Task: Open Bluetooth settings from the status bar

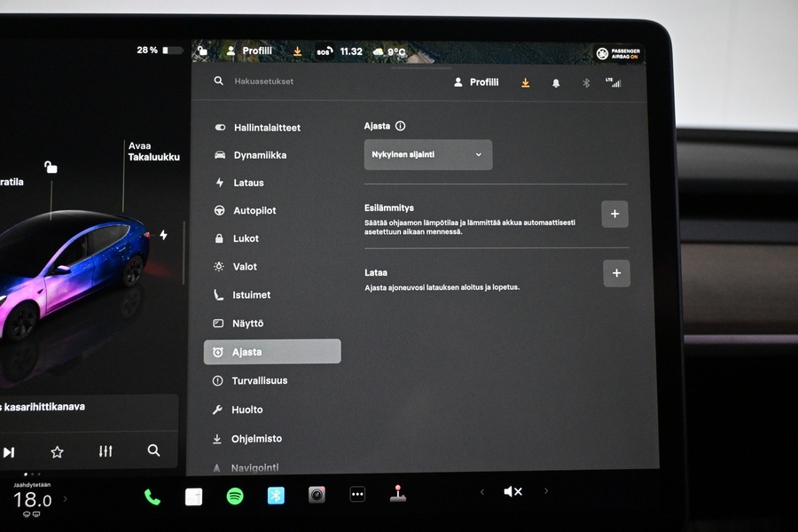Action: pyautogui.click(x=584, y=82)
